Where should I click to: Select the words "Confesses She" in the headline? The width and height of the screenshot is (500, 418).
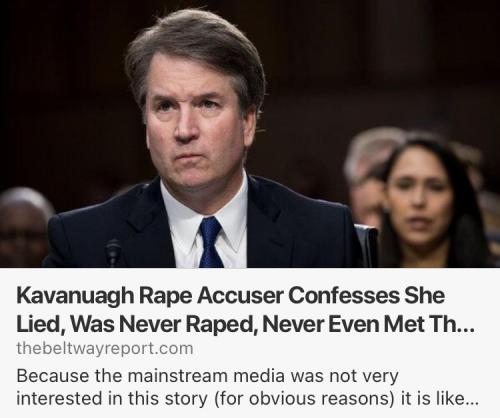click(366, 296)
